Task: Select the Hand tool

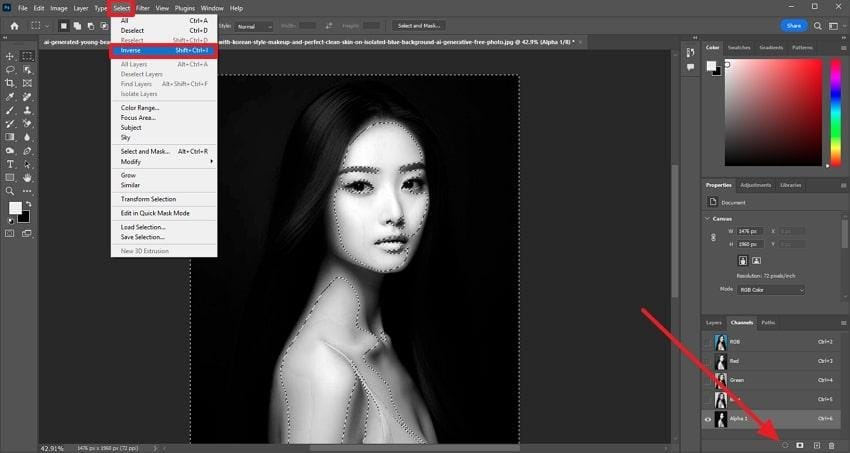Action: 27,178
